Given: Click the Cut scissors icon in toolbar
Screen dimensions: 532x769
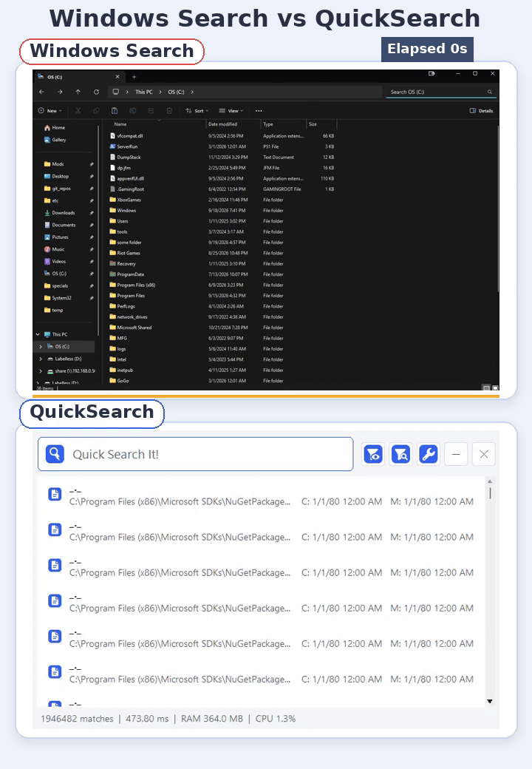Looking at the screenshot, I should coord(78,111).
